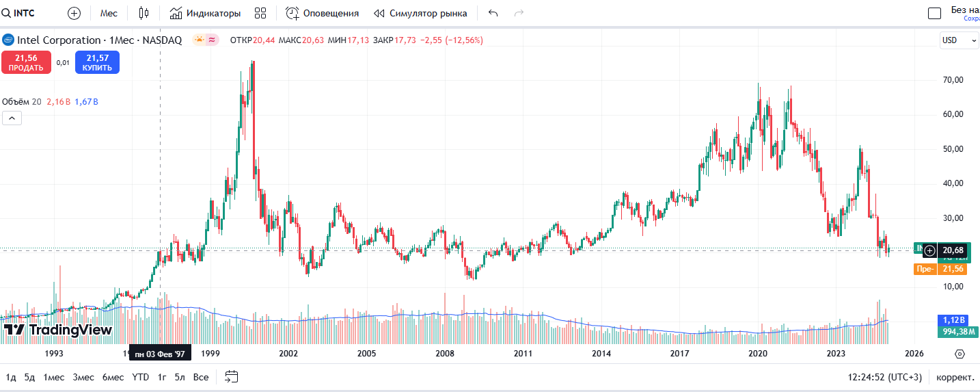This screenshot has width=980, height=392.
Task: Open the USD currency dropdown
Action: tap(959, 40)
